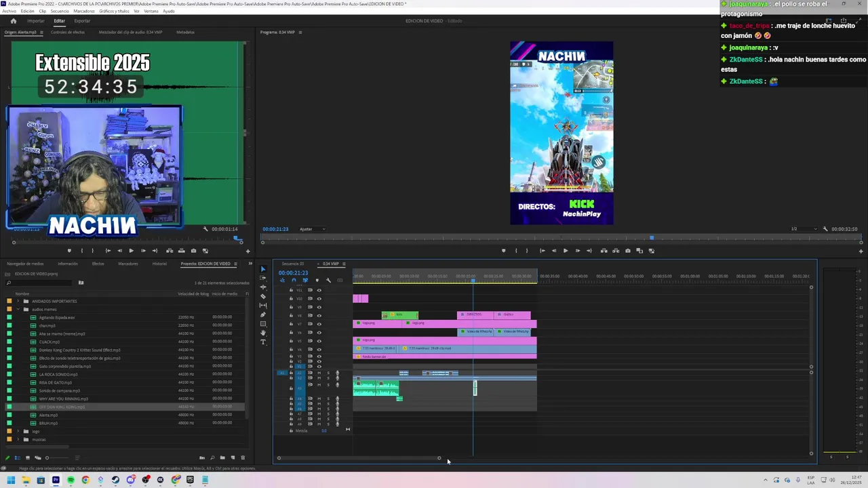Viewport: 868px width, 488px height.
Task: Select the Hand tool
Action: point(263,333)
